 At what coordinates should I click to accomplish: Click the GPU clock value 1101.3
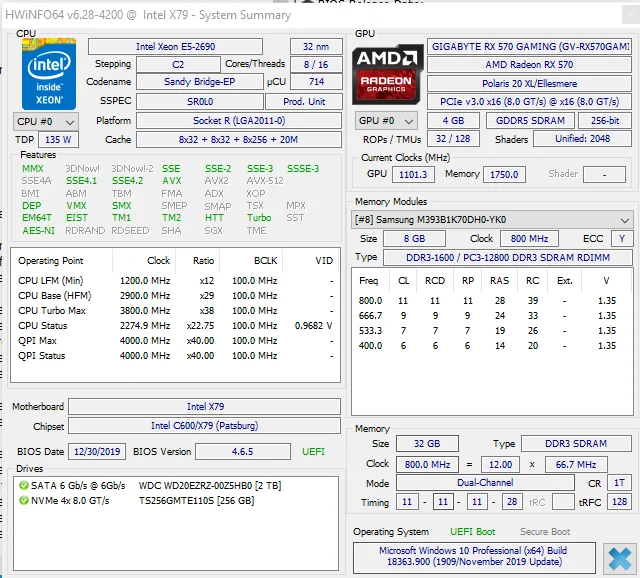(413, 174)
